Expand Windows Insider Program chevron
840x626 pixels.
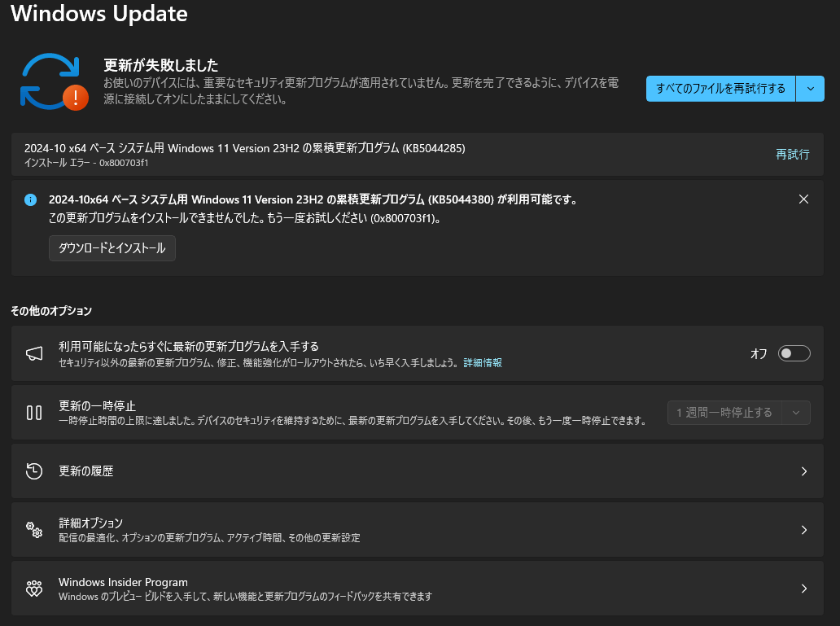[x=803, y=589]
